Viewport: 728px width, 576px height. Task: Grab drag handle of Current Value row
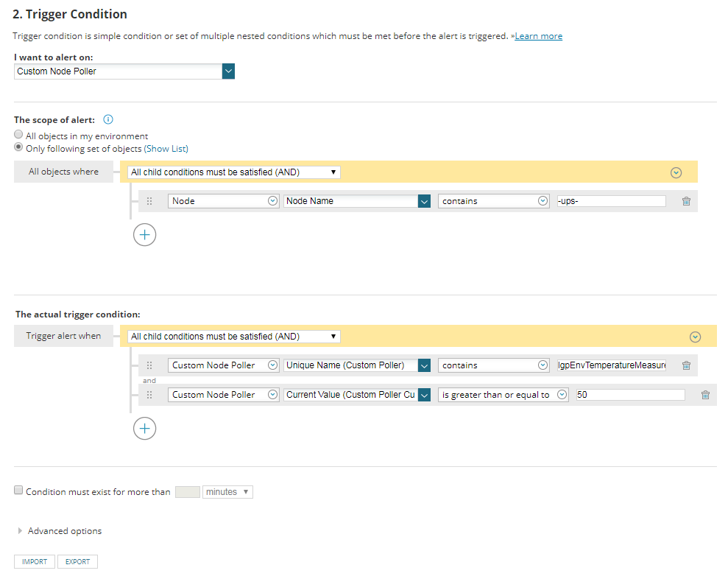pos(149,395)
